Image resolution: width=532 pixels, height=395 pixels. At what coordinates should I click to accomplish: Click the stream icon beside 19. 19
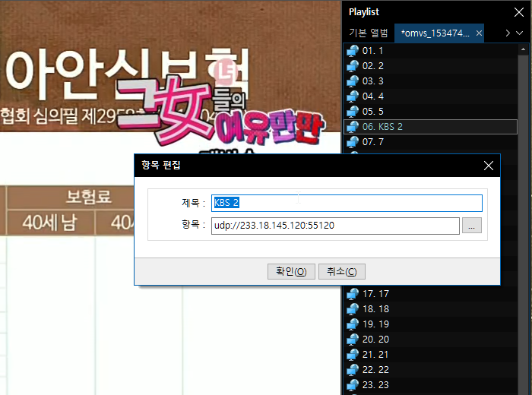[353, 324]
